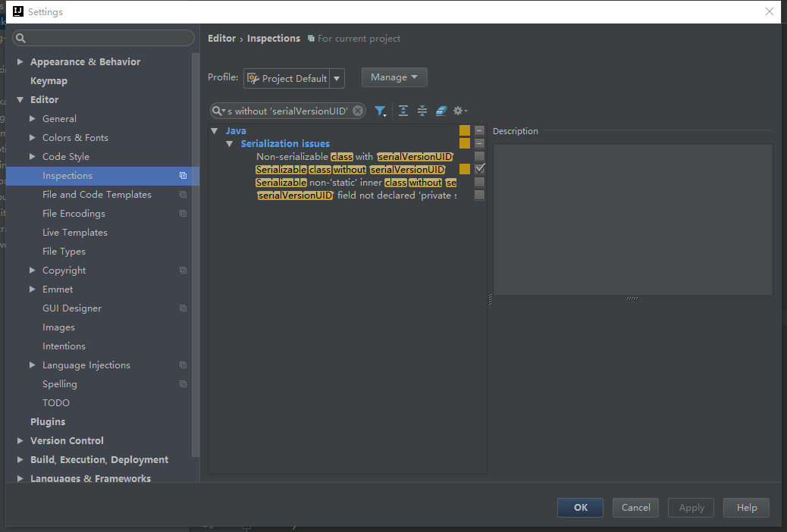Click the Cancel button
Image resolution: width=787 pixels, height=532 pixels.
click(x=635, y=508)
